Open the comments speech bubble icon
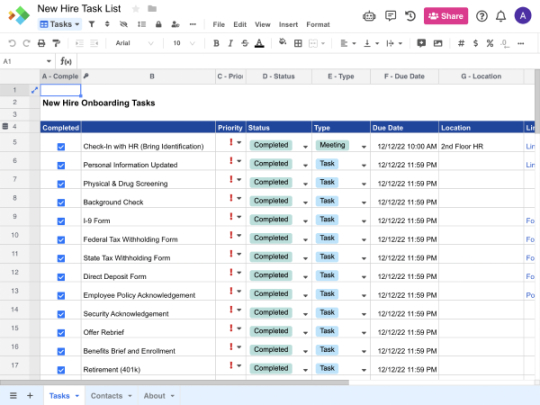This screenshot has width=540, height=405. pos(390,16)
